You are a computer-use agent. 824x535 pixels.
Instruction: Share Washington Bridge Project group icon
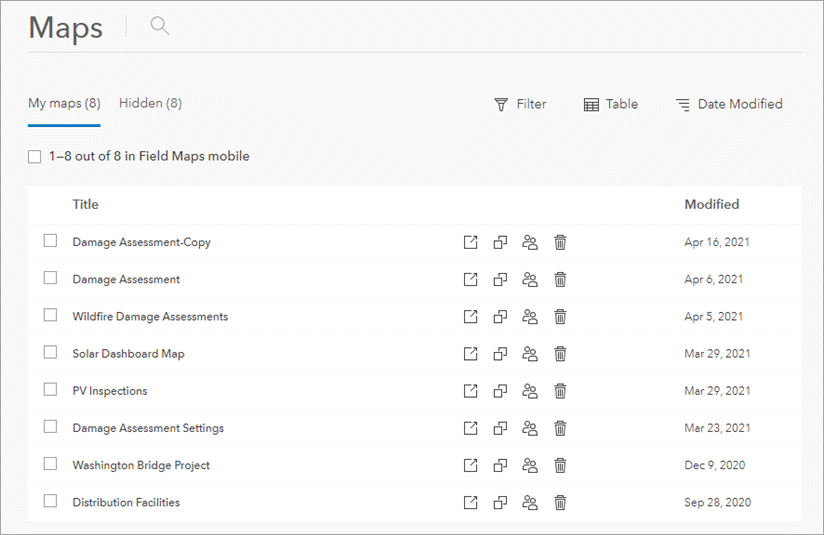[x=530, y=465]
